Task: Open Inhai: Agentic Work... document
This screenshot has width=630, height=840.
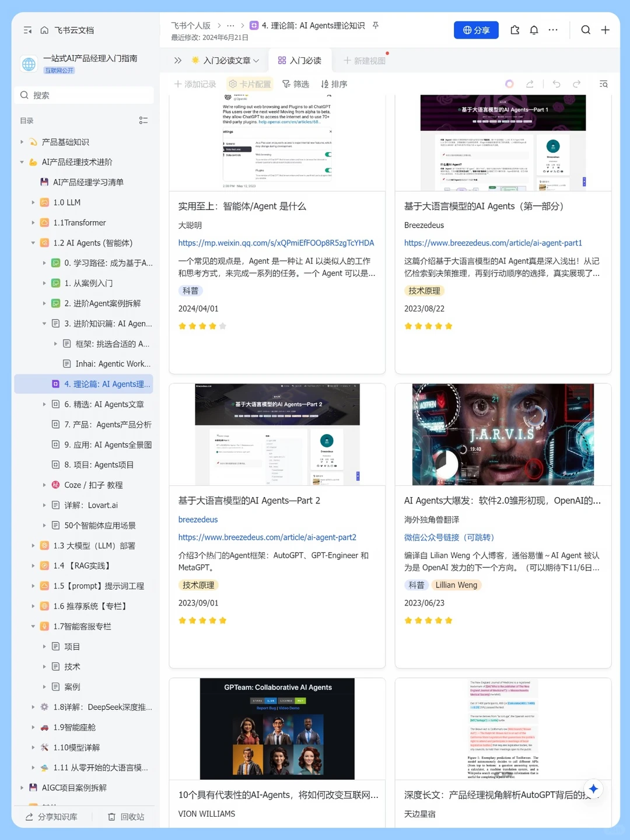Action: (113, 364)
